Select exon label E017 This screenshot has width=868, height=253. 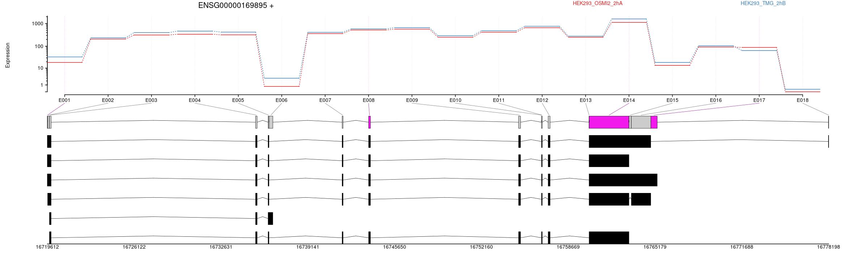(759, 100)
